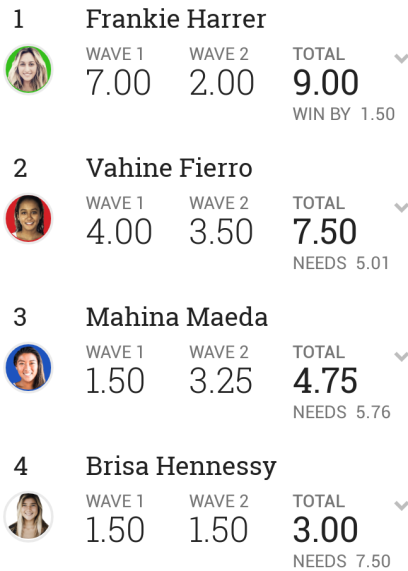Expand Mahina Maeda's score details chevron
Viewport: 408px width, 571px height.
[x=401, y=356]
